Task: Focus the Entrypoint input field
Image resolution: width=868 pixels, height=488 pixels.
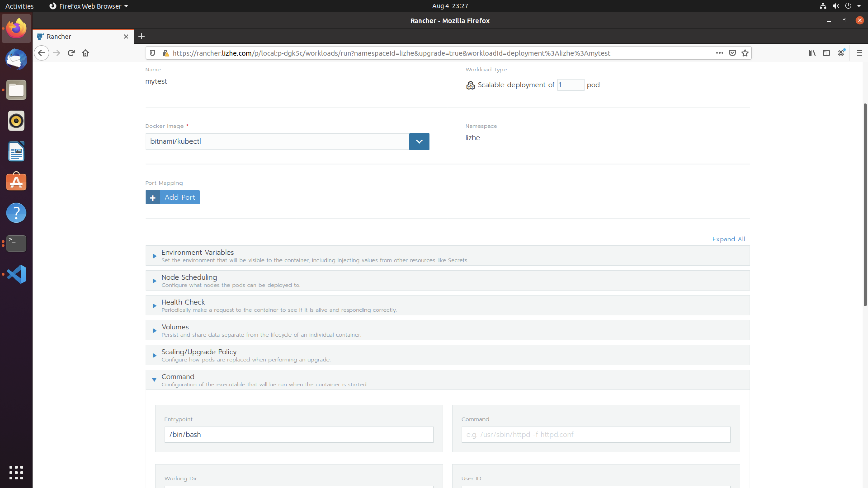Action: tap(299, 434)
